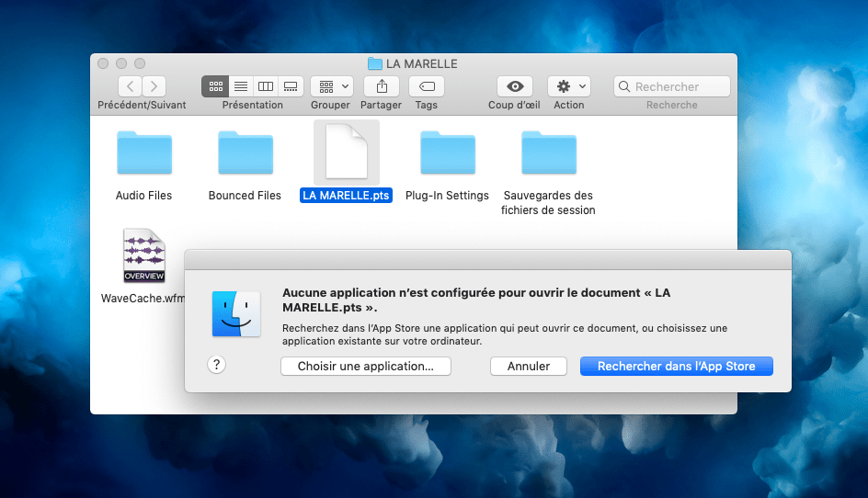Viewport: 868px width, 498px height.
Task: Click the Partager share icon
Action: tap(382, 86)
